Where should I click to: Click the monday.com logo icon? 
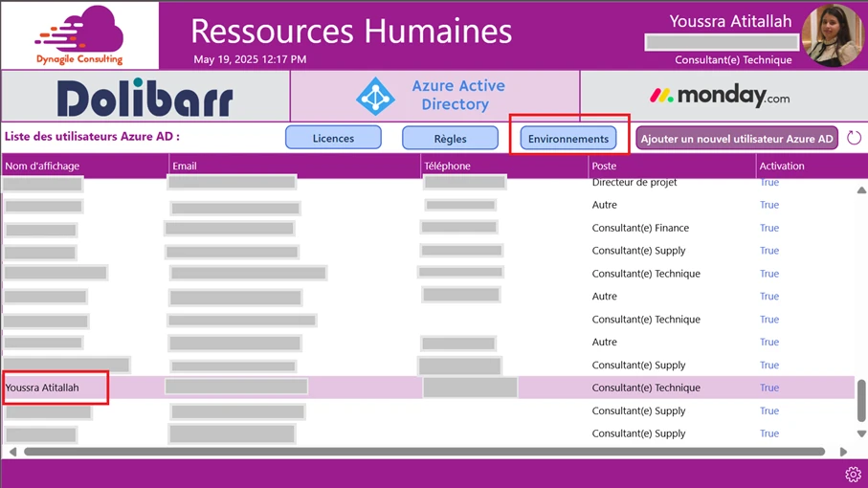[661, 96]
